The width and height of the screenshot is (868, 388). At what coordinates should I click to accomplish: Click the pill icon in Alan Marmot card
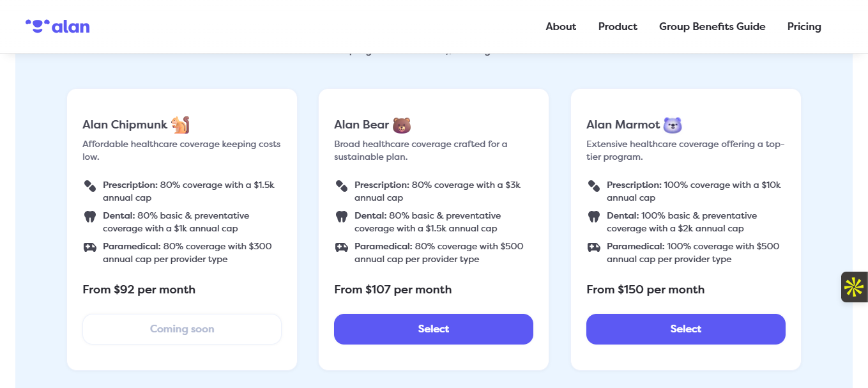click(x=594, y=185)
